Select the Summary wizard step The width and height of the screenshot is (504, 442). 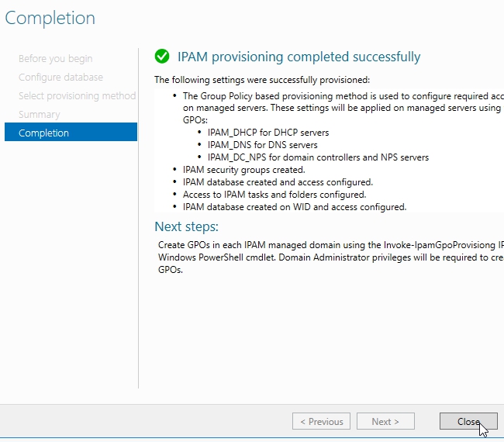(x=39, y=114)
